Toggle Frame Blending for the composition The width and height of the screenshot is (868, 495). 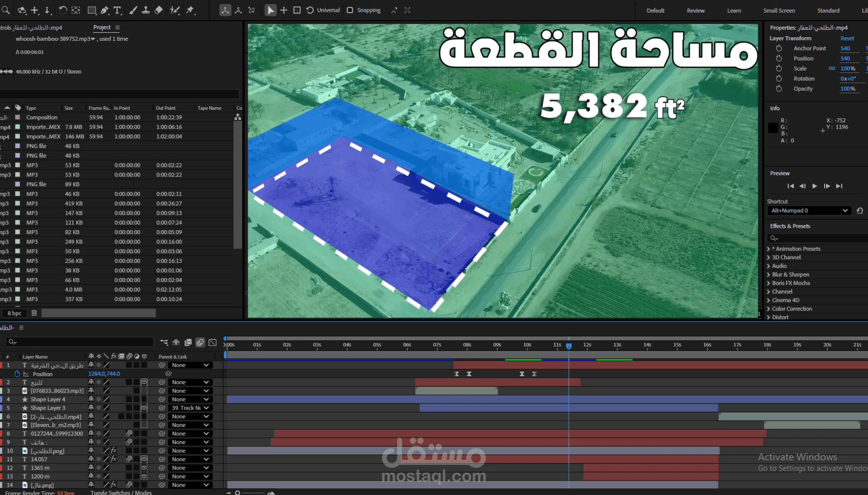pos(188,342)
